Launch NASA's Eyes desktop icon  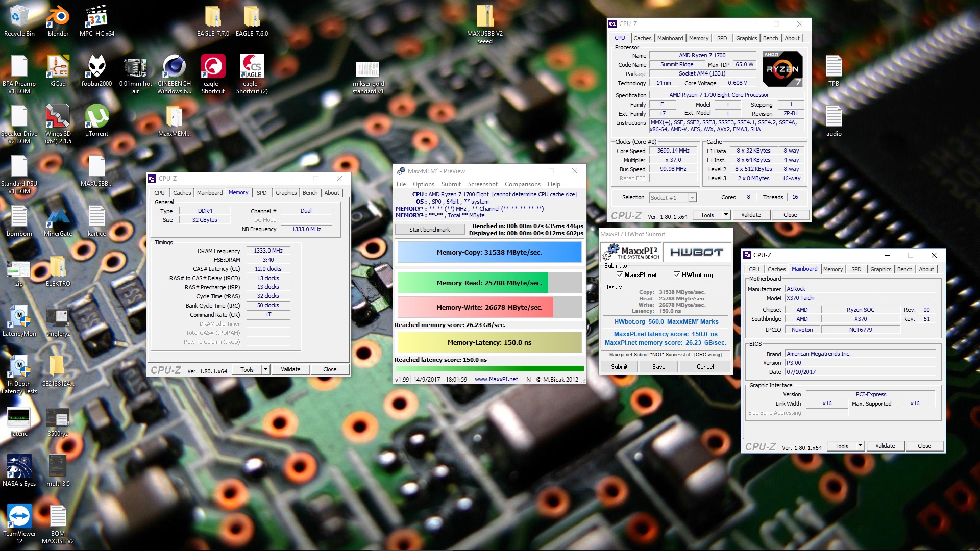[19, 471]
